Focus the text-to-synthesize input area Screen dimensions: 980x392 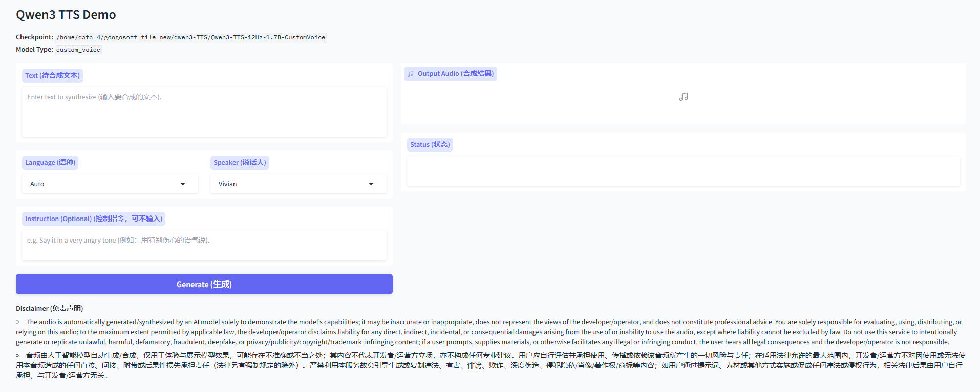click(204, 112)
